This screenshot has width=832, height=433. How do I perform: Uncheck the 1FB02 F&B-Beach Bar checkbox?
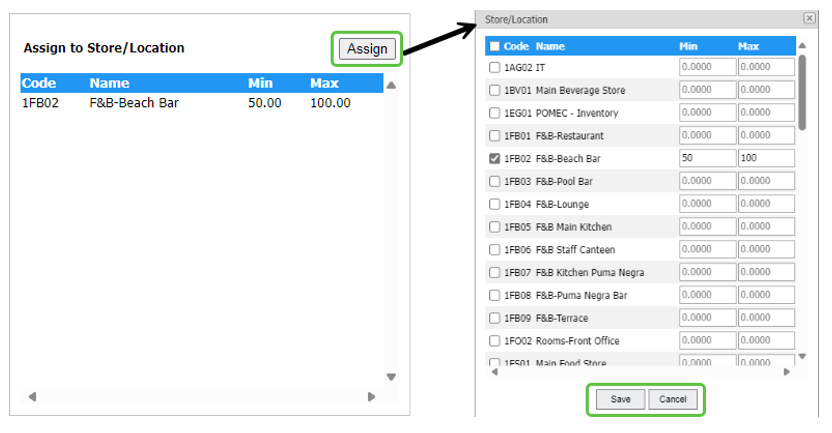point(494,159)
